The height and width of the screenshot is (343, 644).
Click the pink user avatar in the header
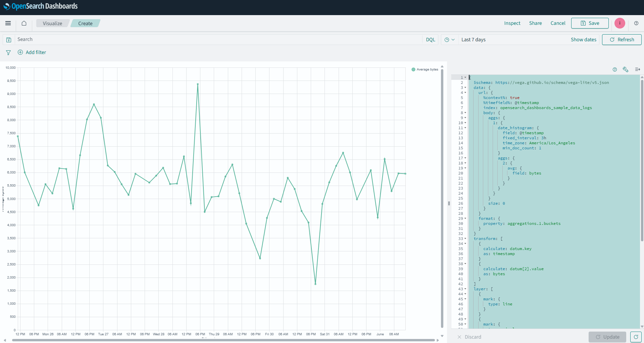[x=620, y=23]
